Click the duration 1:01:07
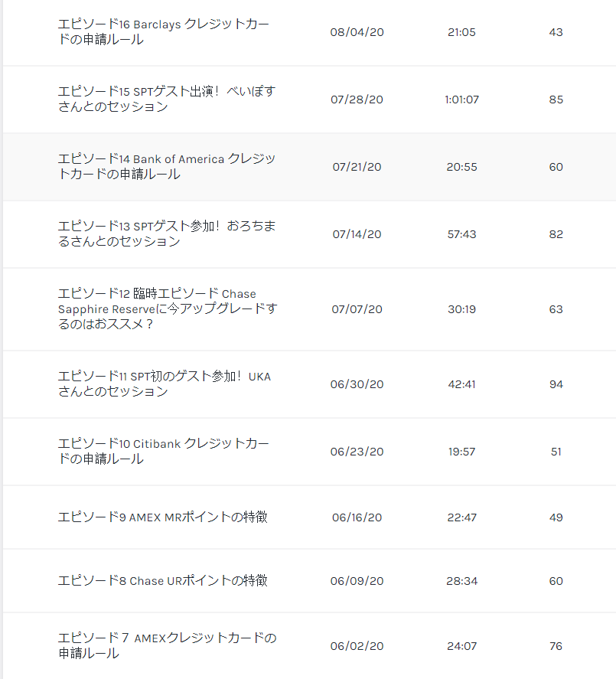 (x=461, y=100)
